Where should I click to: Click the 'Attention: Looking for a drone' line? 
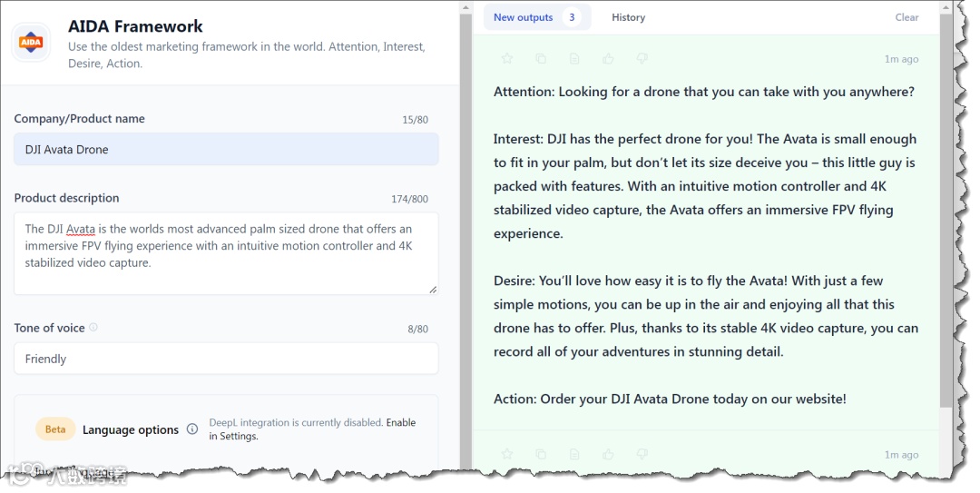(x=704, y=92)
